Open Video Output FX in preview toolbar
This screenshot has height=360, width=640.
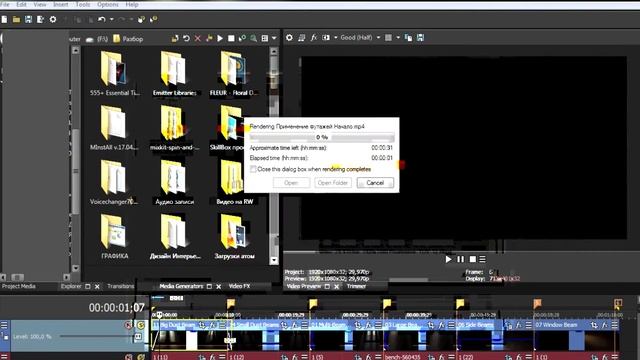point(313,38)
